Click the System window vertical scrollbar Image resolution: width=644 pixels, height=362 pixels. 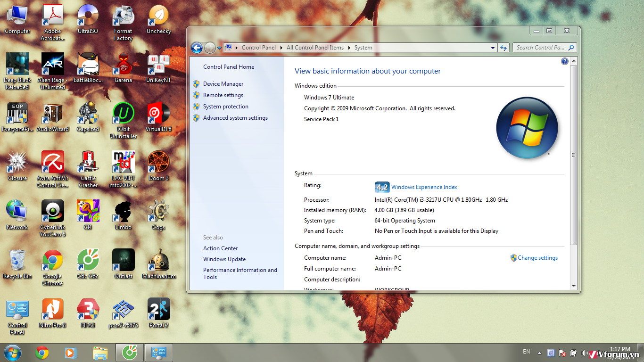pos(574,155)
